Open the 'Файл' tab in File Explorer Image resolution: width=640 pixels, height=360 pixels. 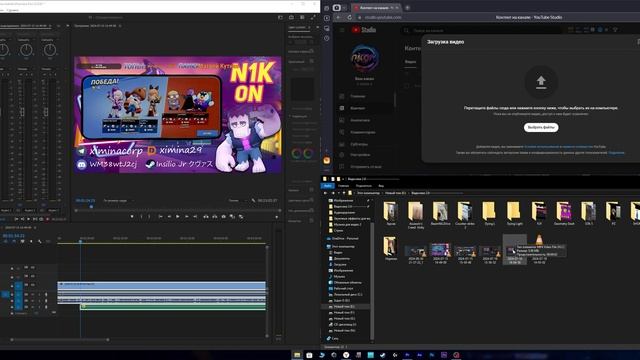pyautogui.click(x=327, y=186)
